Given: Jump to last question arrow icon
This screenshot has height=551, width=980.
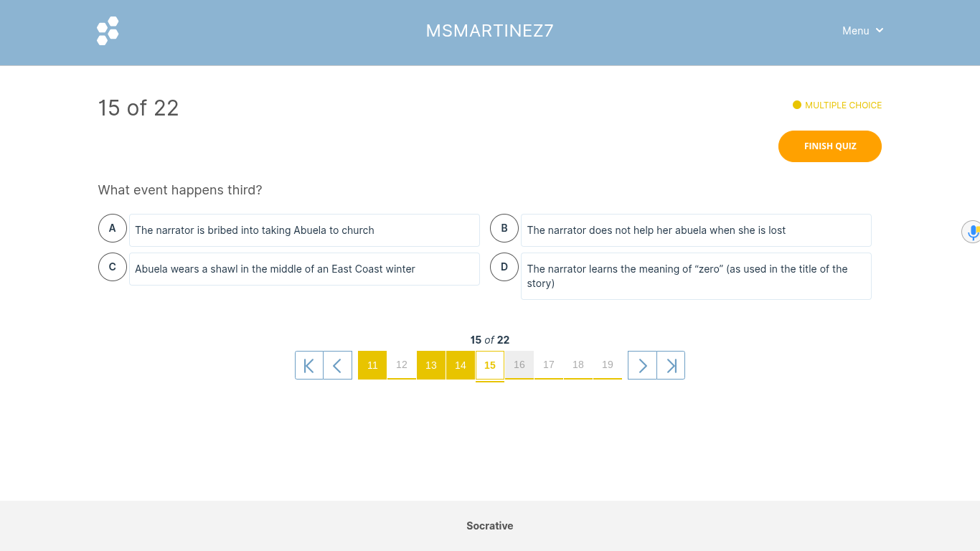Looking at the screenshot, I should (x=671, y=365).
